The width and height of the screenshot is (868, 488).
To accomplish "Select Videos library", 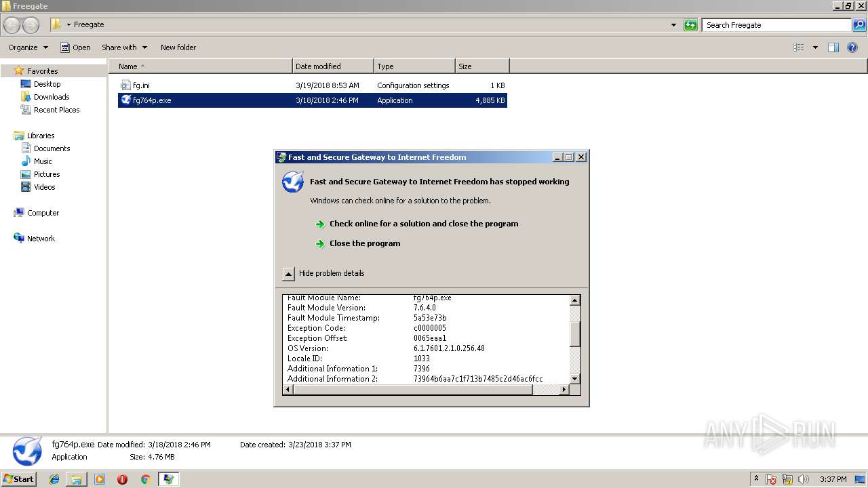I will [44, 187].
